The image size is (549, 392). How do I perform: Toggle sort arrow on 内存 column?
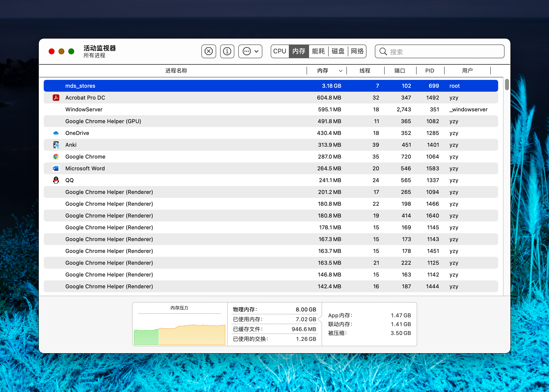tap(340, 71)
